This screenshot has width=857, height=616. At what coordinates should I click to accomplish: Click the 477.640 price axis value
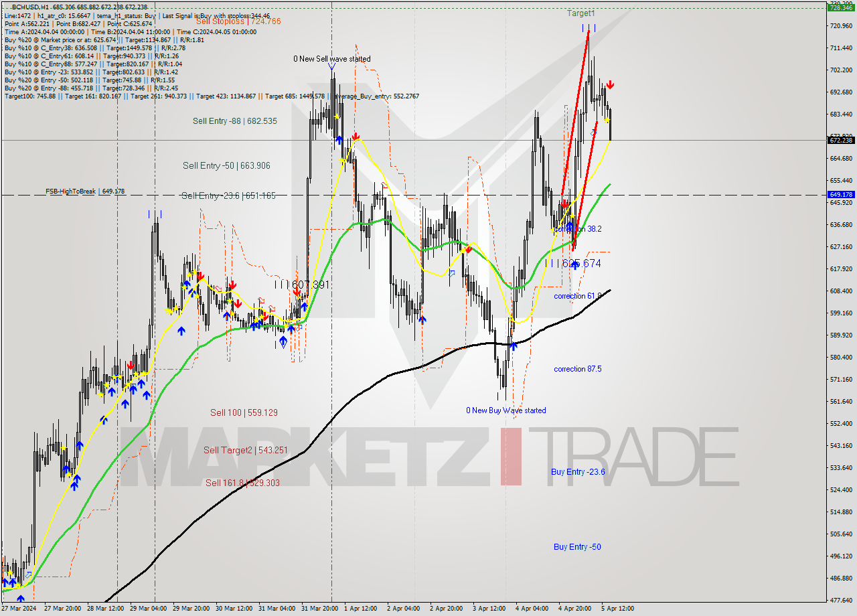(841, 600)
